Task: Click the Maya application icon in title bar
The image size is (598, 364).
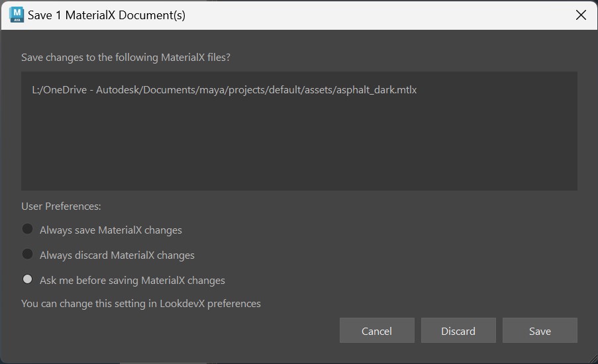Action: point(16,15)
